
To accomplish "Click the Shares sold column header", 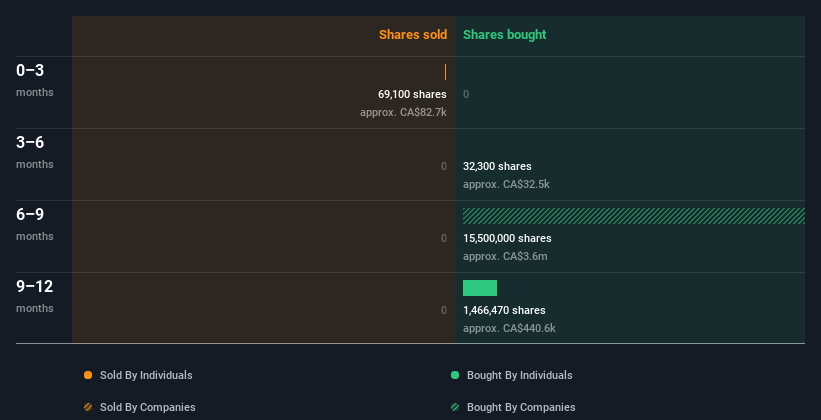I will [413, 35].
